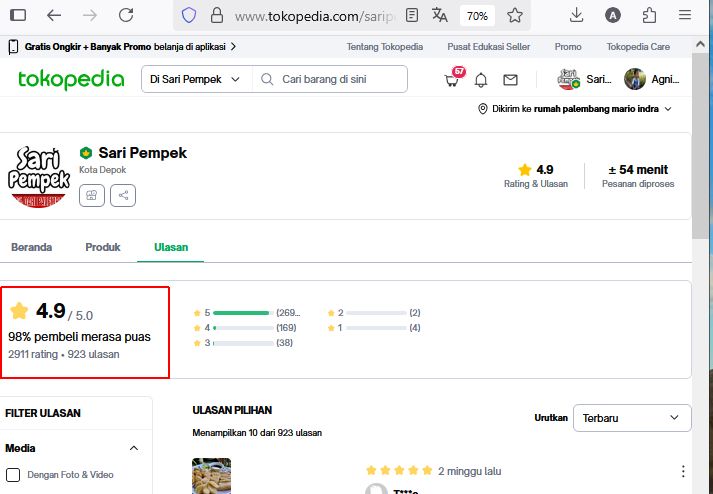Click the browser forward arrow

[90, 15]
